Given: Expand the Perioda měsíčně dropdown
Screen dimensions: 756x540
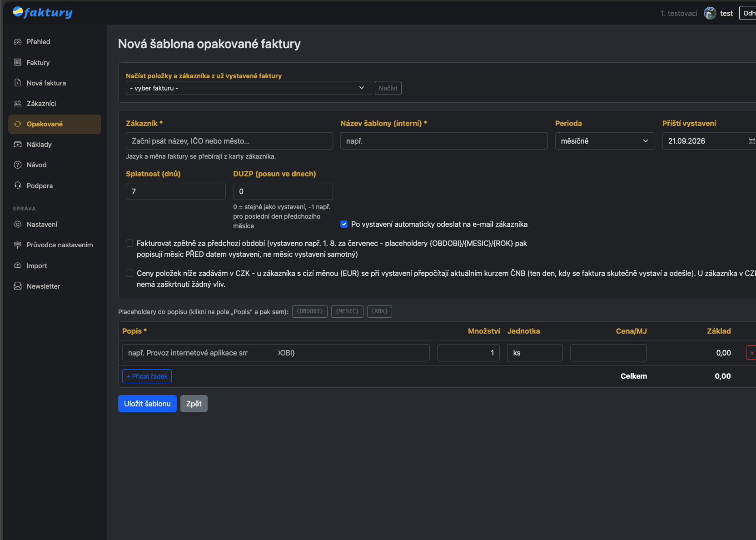Looking at the screenshot, I should [605, 141].
